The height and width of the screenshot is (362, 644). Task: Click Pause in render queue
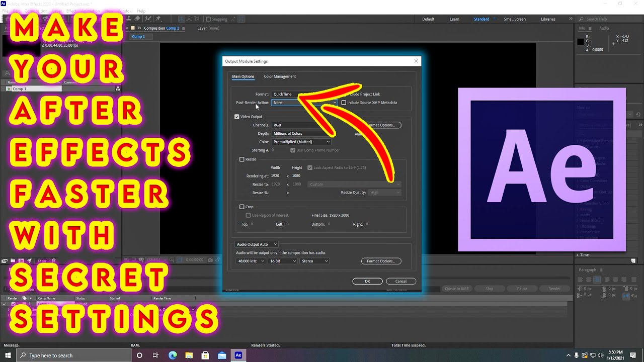click(522, 289)
